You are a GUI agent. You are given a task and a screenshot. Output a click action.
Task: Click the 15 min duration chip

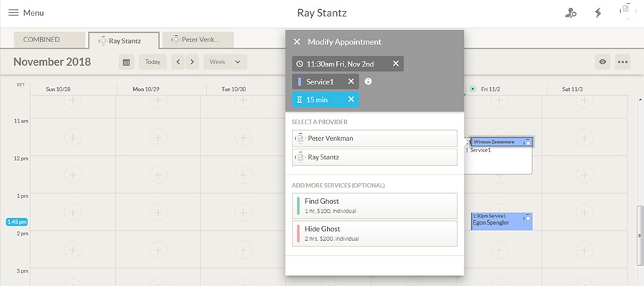click(x=326, y=99)
